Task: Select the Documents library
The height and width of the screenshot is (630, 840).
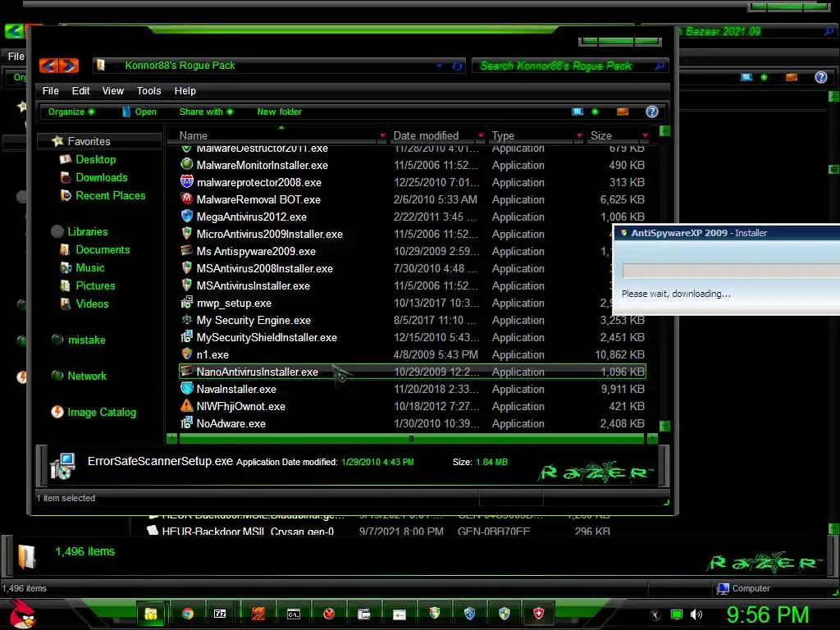Action: (x=103, y=249)
